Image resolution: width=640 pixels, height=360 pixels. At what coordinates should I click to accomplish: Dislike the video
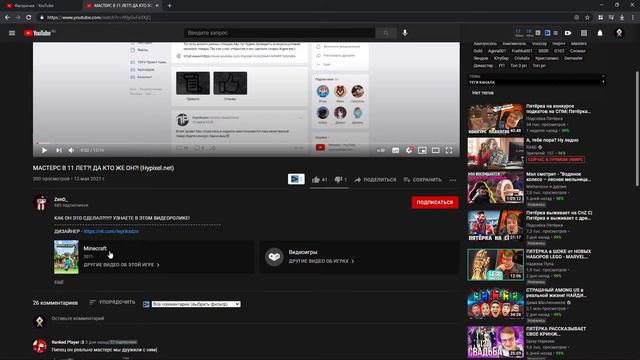(340, 180)
